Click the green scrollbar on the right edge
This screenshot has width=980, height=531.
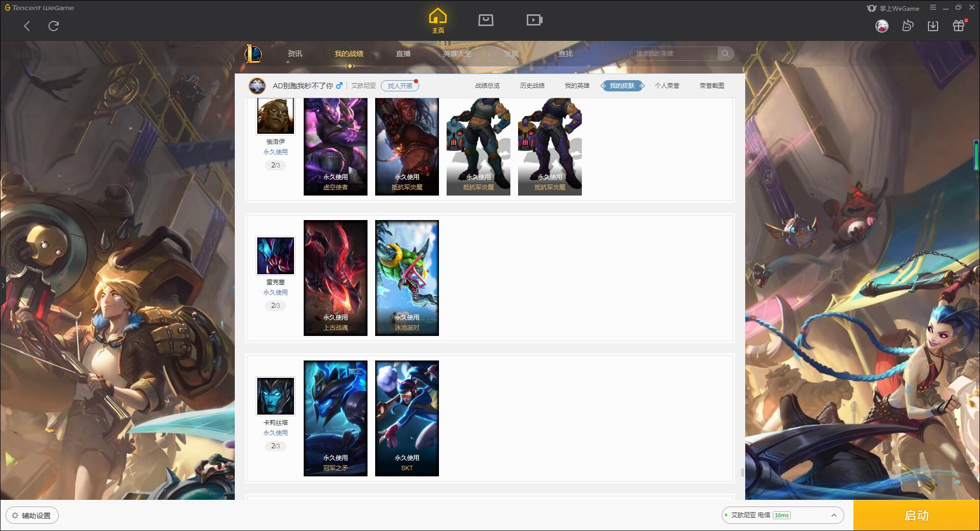(x=976, y=155)
